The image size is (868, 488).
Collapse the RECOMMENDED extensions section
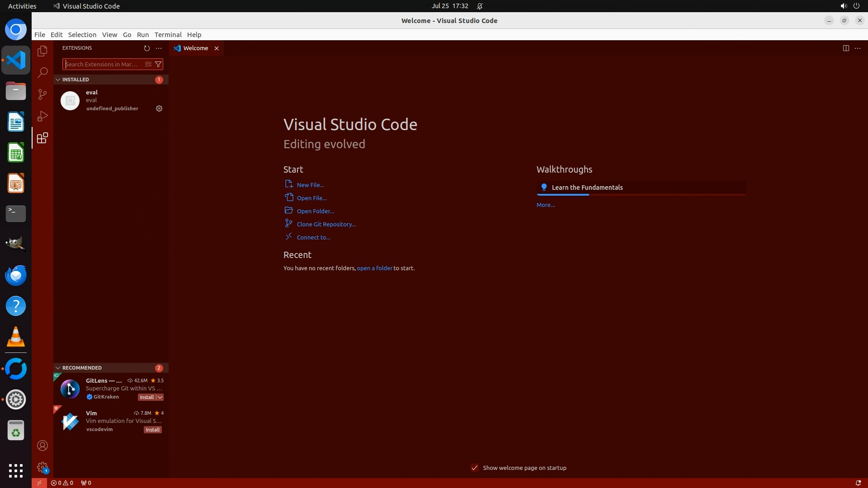pyautogui.click(x=58, y=368)
